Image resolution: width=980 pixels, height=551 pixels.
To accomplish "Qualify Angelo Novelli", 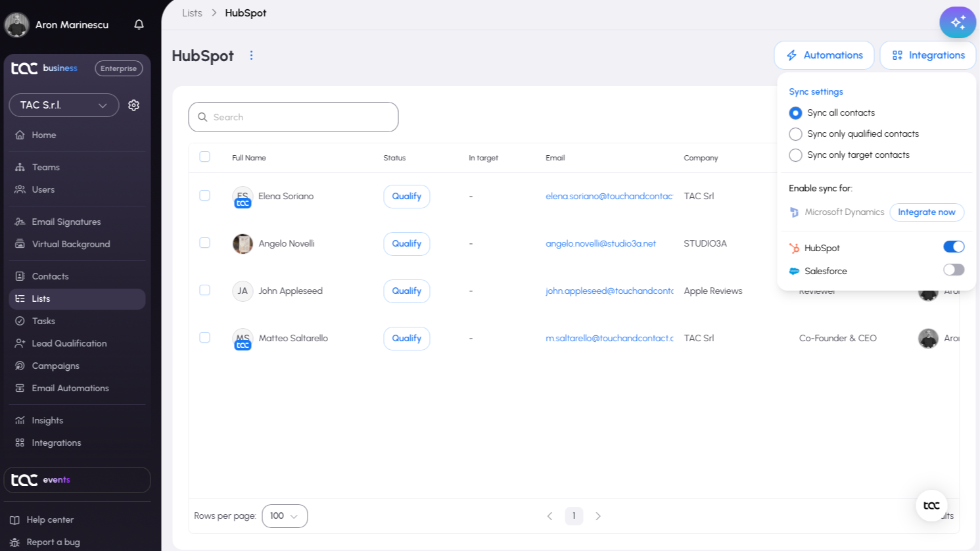I will (407, 244).
